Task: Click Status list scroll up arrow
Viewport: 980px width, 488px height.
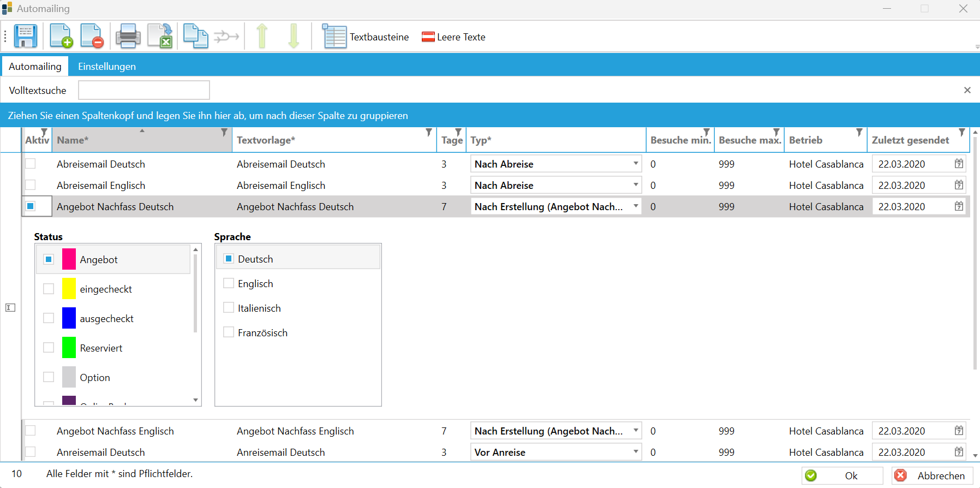Action: [x=196, y=249]
